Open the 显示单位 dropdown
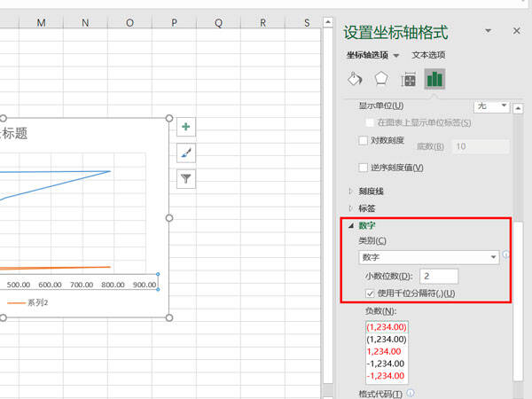 click(x=491, y=106)
